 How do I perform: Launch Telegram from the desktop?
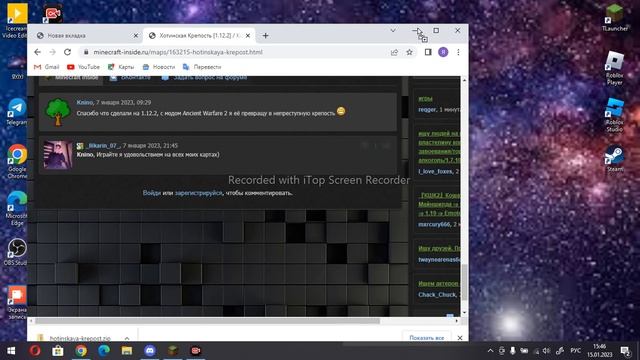[x=17, y=112]
